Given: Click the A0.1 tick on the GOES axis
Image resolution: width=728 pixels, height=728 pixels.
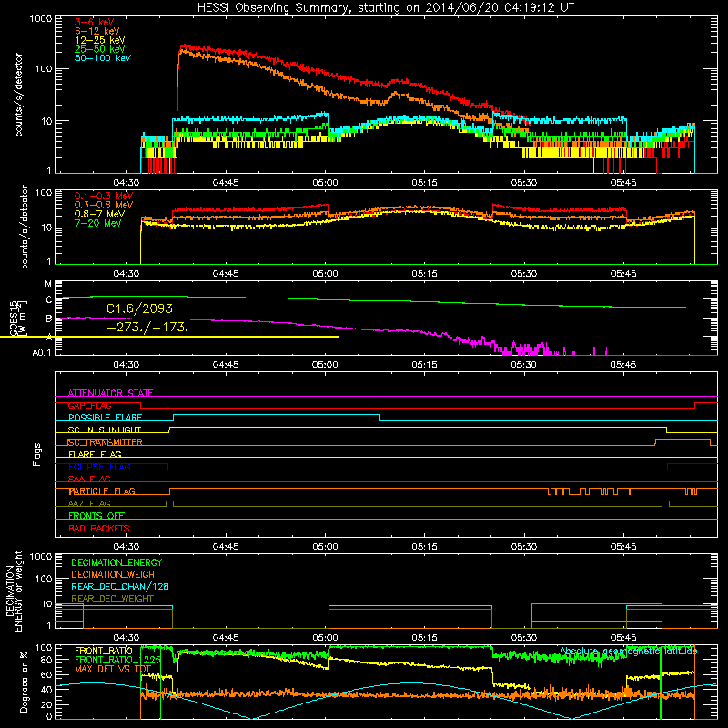Looking at the screenshot, I should tap(42, 353).
